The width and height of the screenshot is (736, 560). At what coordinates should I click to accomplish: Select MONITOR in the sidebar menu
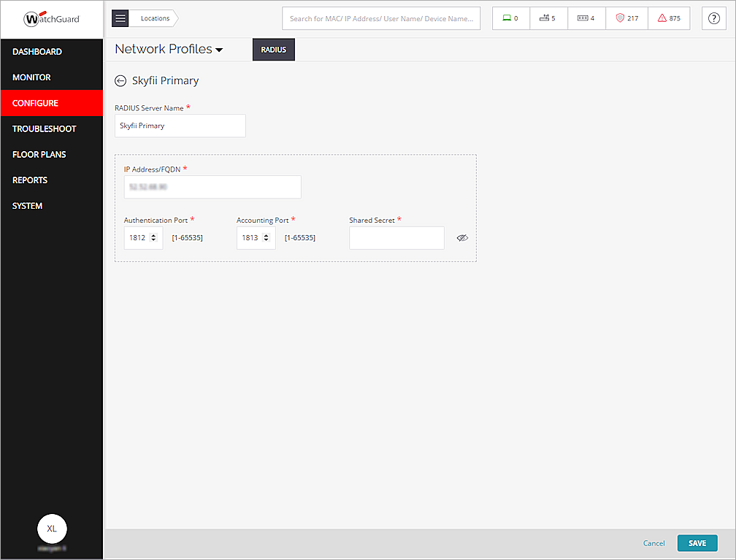31,77
